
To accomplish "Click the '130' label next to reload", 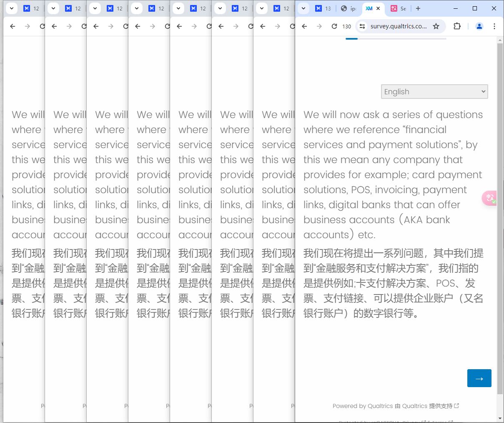I will (x=347, y=26).
